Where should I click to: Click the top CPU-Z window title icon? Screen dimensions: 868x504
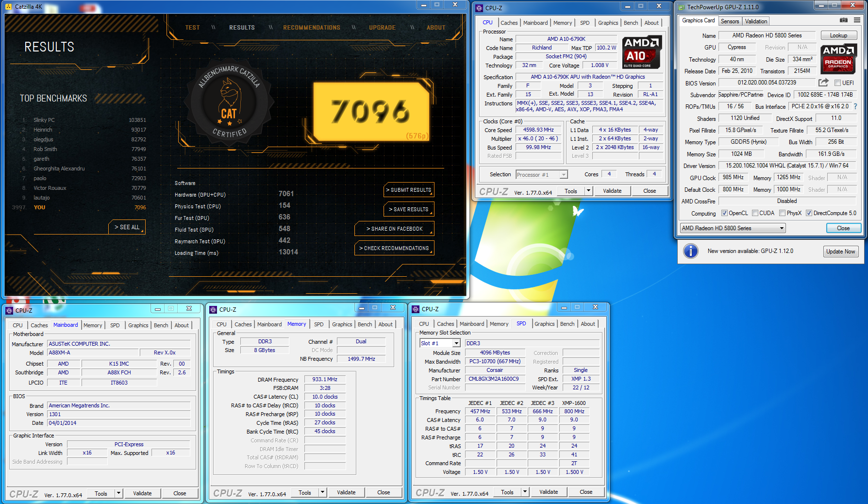click(x=479, y=8)
